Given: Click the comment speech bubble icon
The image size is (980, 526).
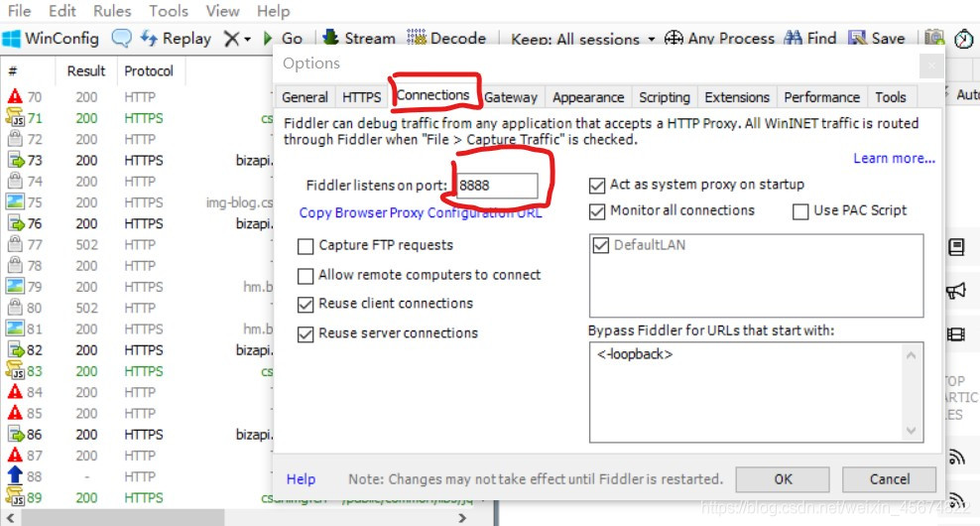Looking at the screenshot, I should (x=121, y=38).
